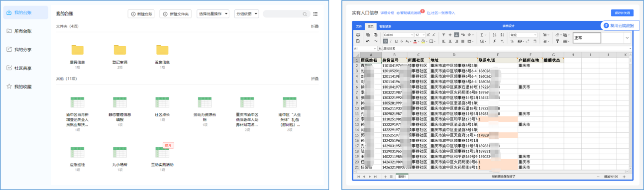Screen dimensions: 644x190
Task: Click the sort descending icon
Action: tap(502, 35)
